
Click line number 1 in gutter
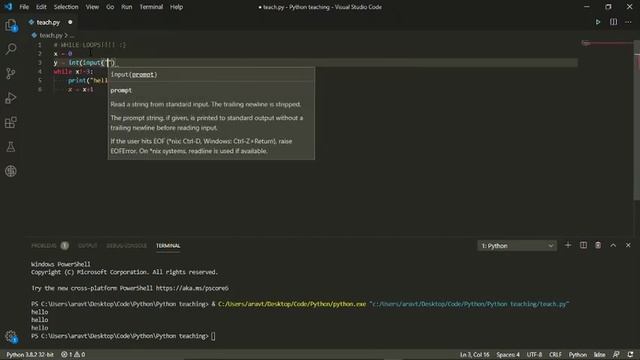click(40, 44)
